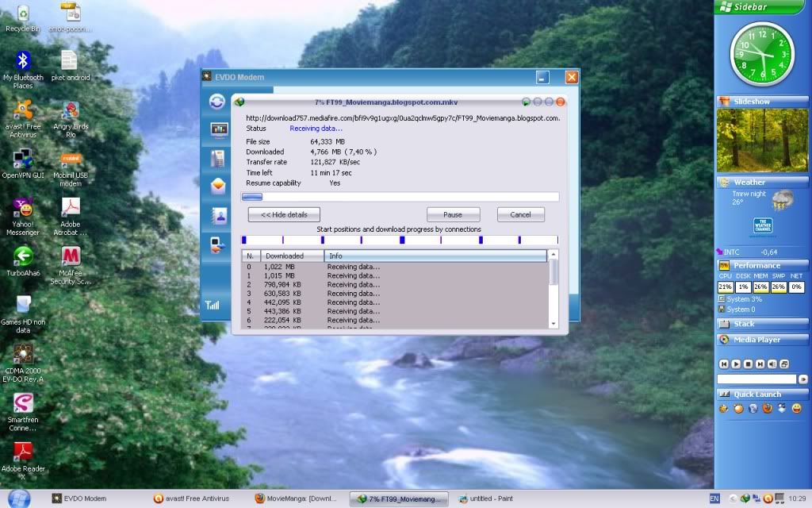
Task: Click the connections progress segment bar
Action: (400, 240)
